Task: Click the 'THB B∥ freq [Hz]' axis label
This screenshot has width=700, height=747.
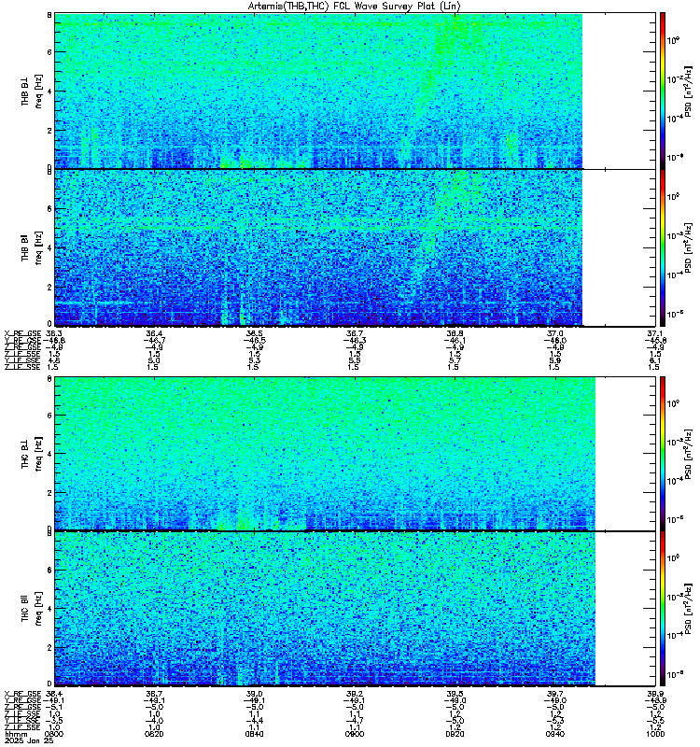Action: 32,247
